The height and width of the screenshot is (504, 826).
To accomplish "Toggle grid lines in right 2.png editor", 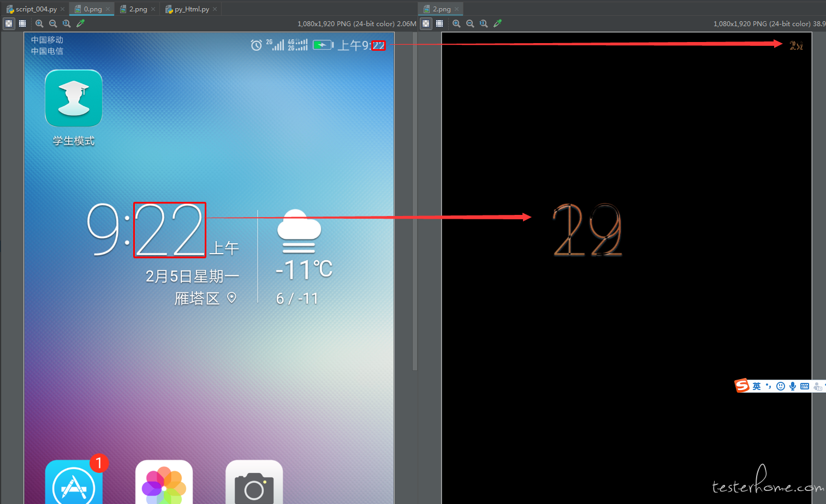I will [439, 23].
